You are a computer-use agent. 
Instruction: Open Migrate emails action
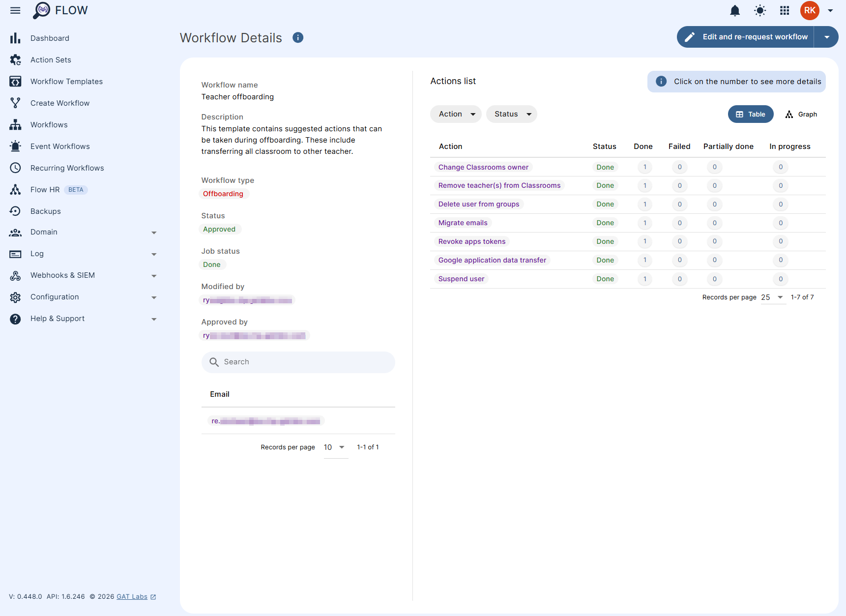click(463, 223)
